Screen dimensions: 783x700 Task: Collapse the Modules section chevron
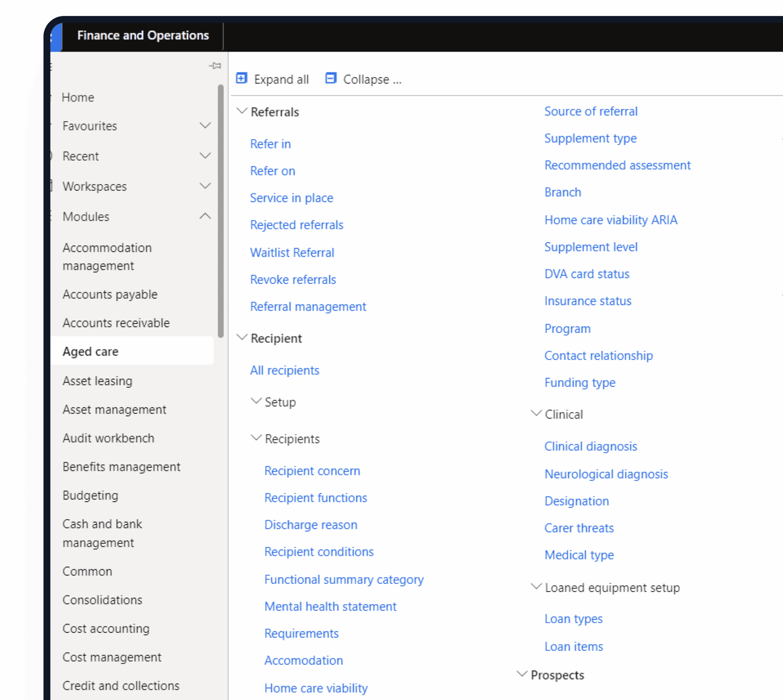coord(205,216)
